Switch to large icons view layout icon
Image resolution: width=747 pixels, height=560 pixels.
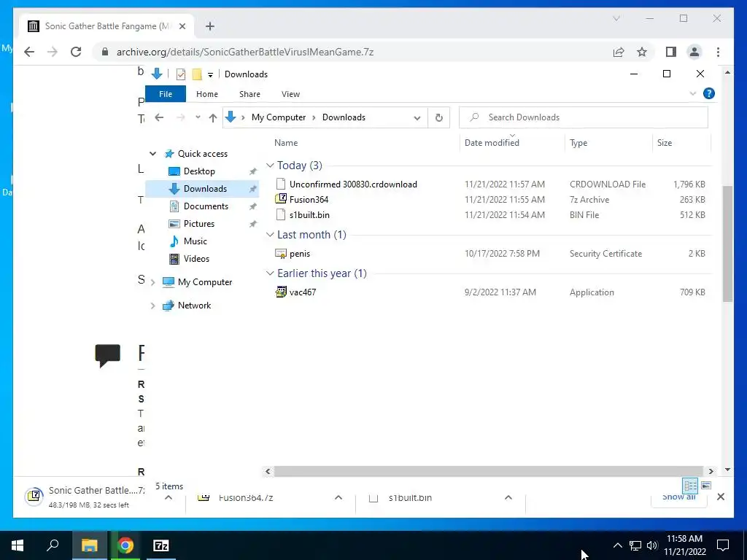coord(706,486)
